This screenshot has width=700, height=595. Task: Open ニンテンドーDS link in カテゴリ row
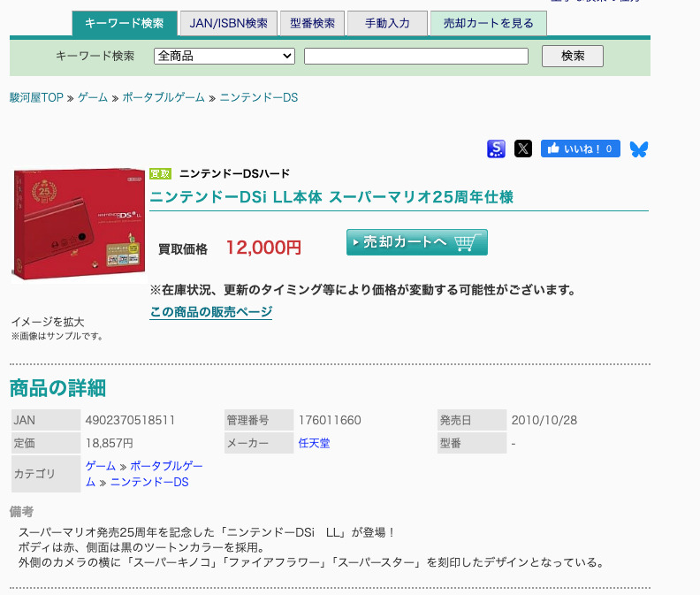[149, 482]
